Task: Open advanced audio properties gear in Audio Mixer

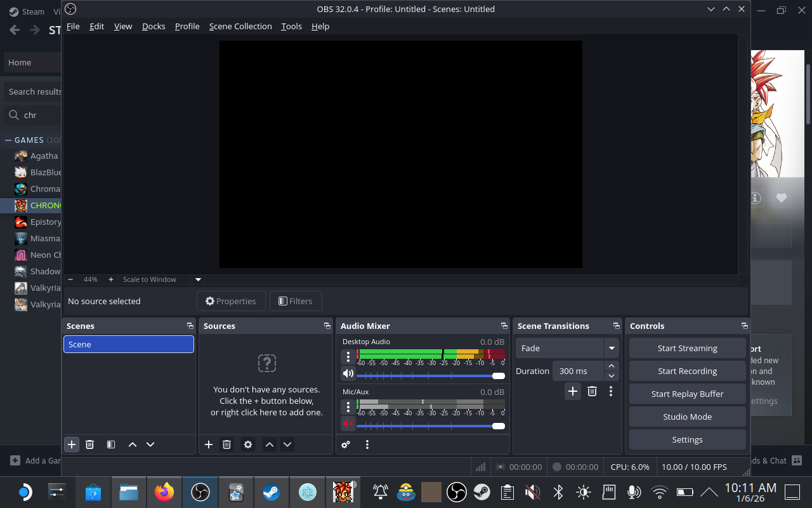Action: [345, 444]
